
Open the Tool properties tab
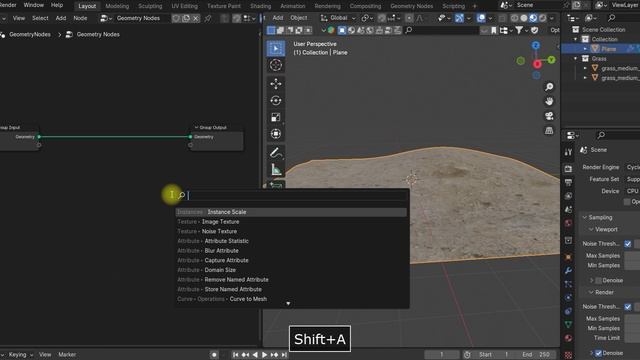click(x=568, y=152)
